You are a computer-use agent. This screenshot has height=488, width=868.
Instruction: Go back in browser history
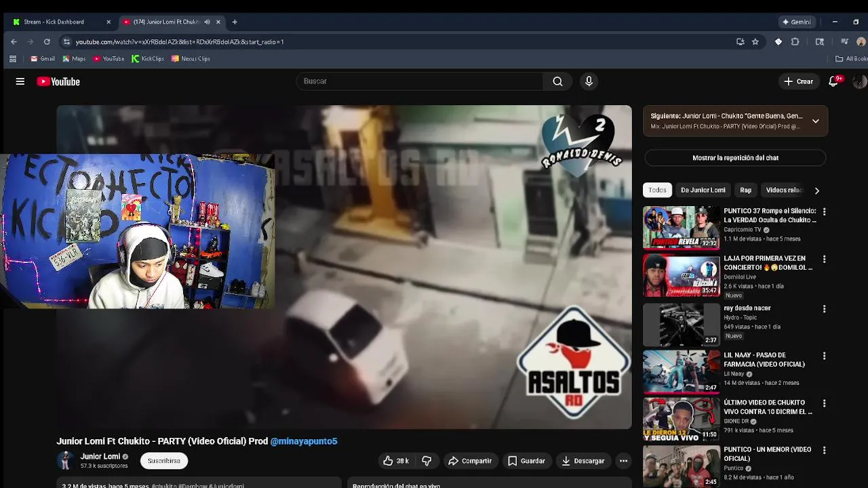click(x=14, y=41)
